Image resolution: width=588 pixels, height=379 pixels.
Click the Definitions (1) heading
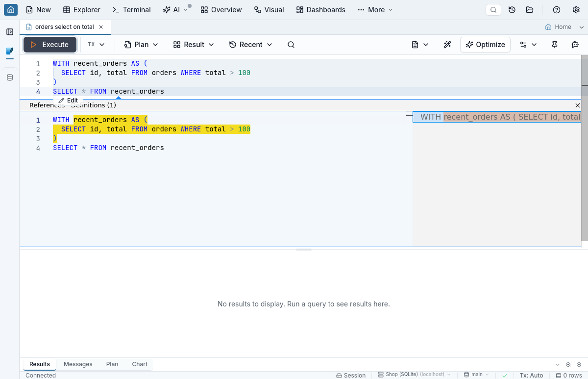pyautogui.click(x=94, y=105)
